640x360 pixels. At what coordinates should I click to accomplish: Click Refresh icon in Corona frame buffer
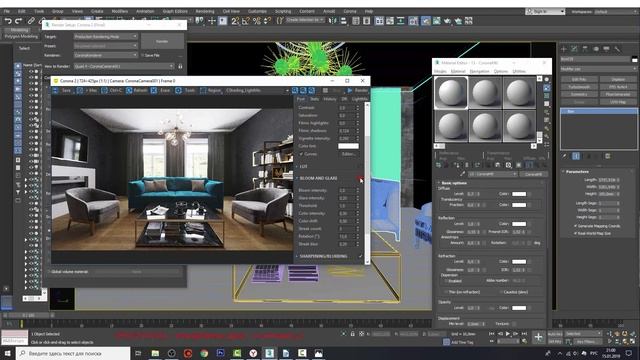pyautogui.click(x=129, y=90)
